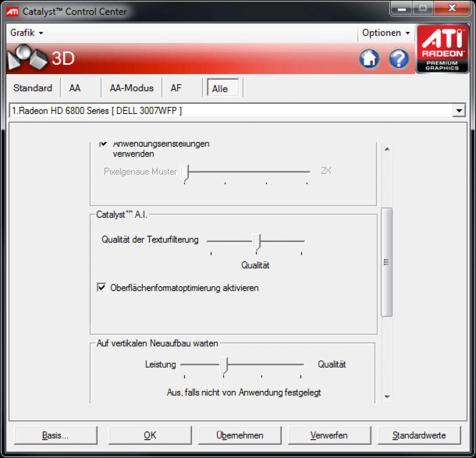Click the scrollbar up arrow
476x458 pixels.
(387, 149)
